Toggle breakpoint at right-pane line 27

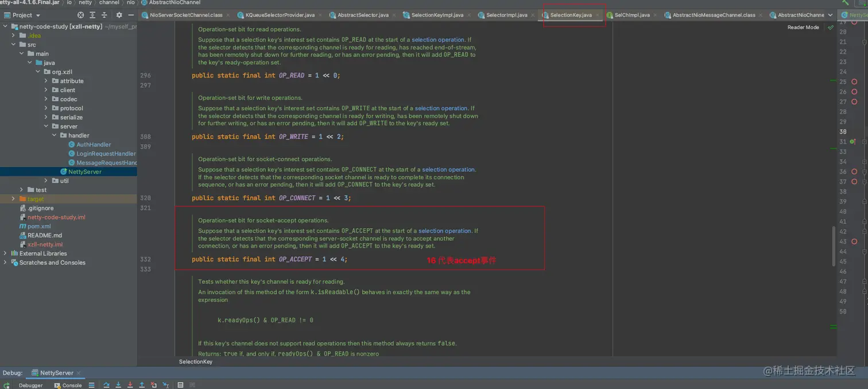[x=854, y=102]
